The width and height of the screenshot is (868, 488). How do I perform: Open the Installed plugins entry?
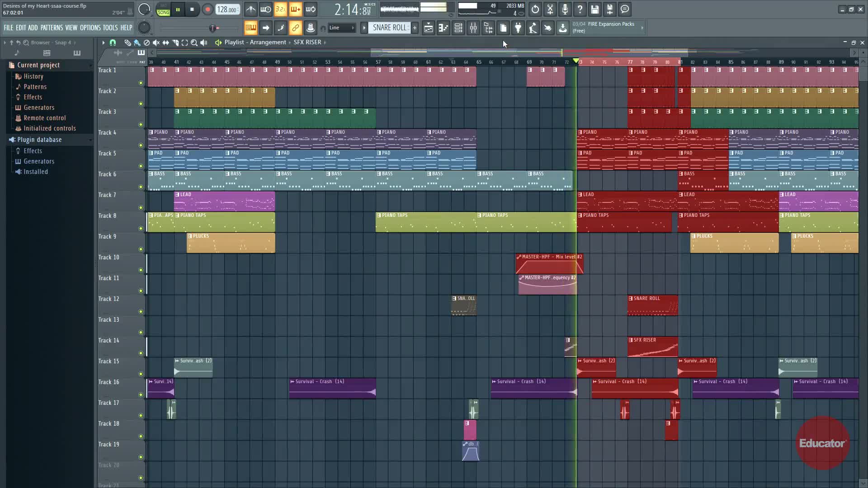(35, 172)
